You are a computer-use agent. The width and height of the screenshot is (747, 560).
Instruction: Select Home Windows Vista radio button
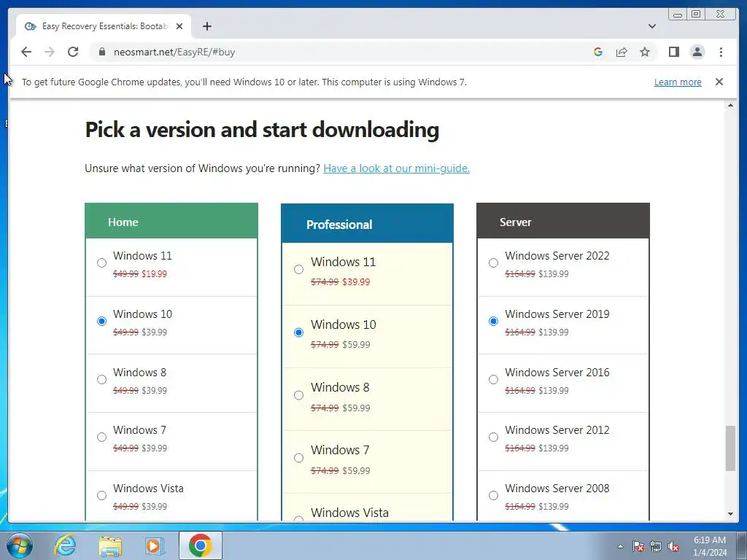pyautogui.click(x=101, y=495)
